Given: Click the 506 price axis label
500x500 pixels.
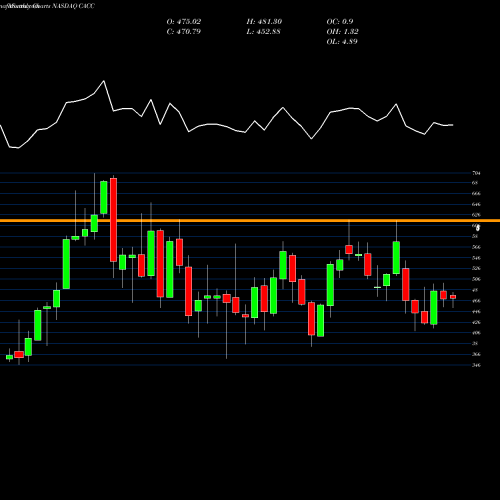Looking at the screenshot, I should [x=476, y=279].
